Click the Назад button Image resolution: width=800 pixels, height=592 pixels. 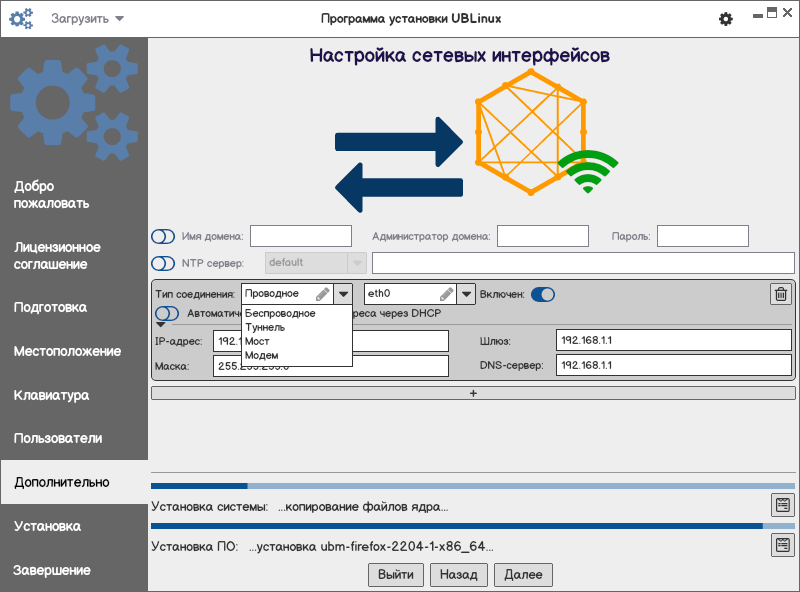459,575
